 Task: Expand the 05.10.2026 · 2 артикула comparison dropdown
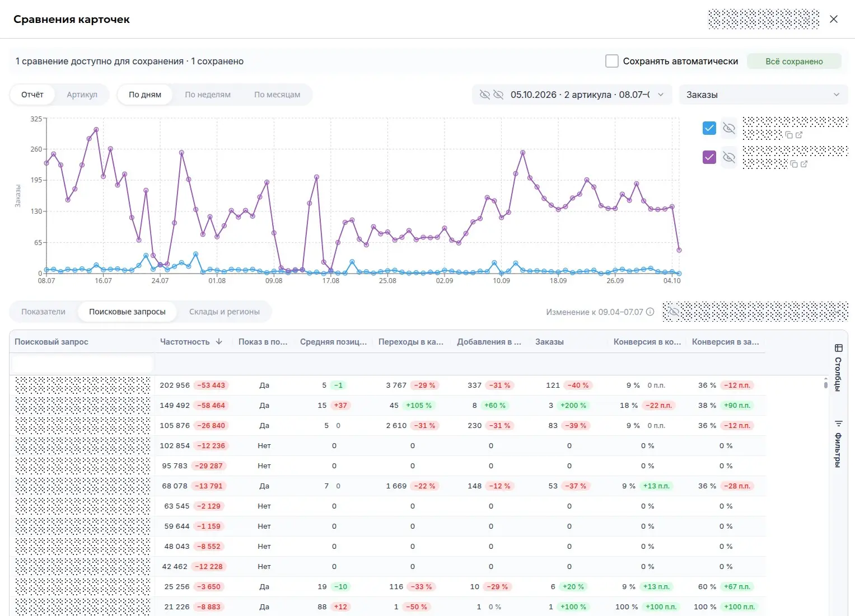click(573, 95)
